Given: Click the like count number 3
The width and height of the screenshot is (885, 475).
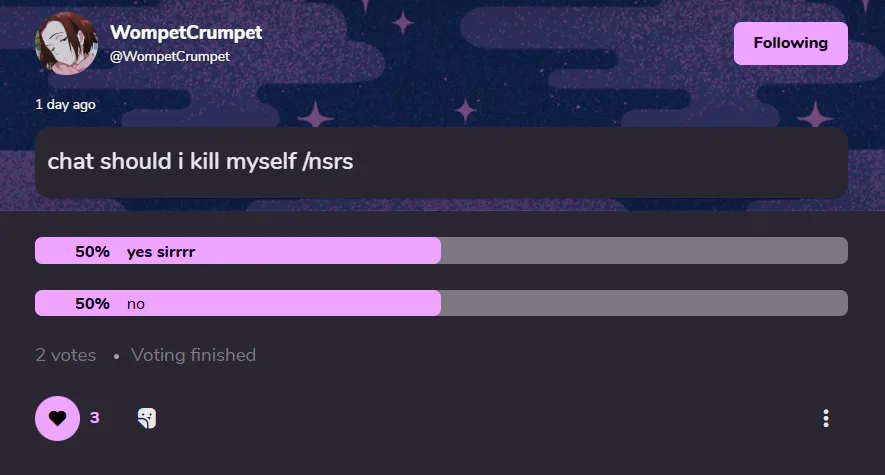Looking at the screenshot, I should 95,418.
